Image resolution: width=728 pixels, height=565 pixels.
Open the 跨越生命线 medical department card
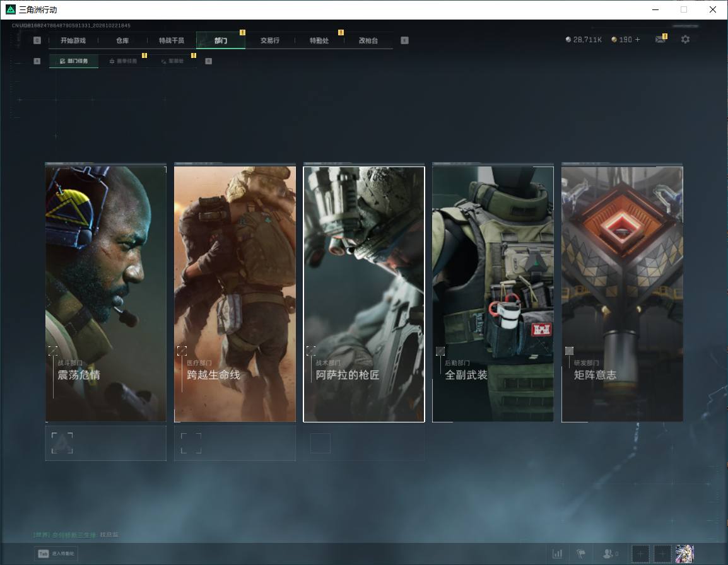pyautogui.click(x=235, y=293)
